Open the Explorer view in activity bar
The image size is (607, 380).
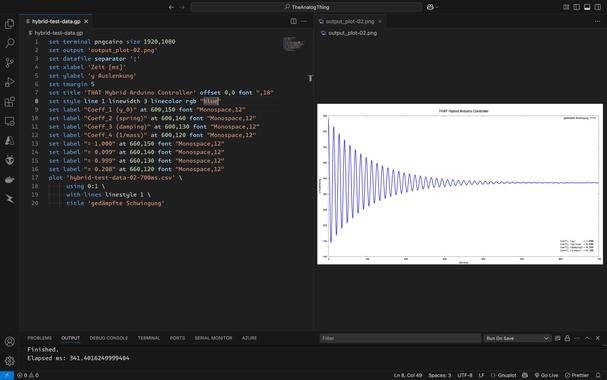[x=9, y=24]
